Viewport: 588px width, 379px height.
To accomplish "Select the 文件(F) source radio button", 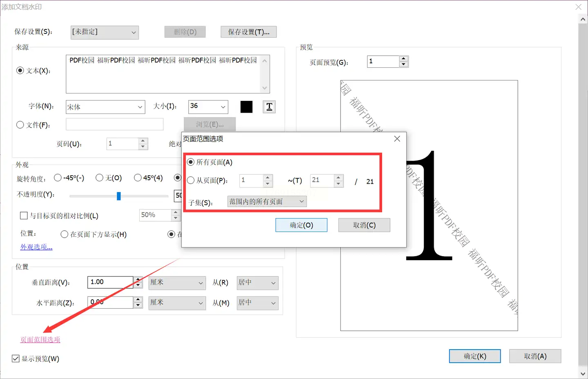I will point(20,125).
